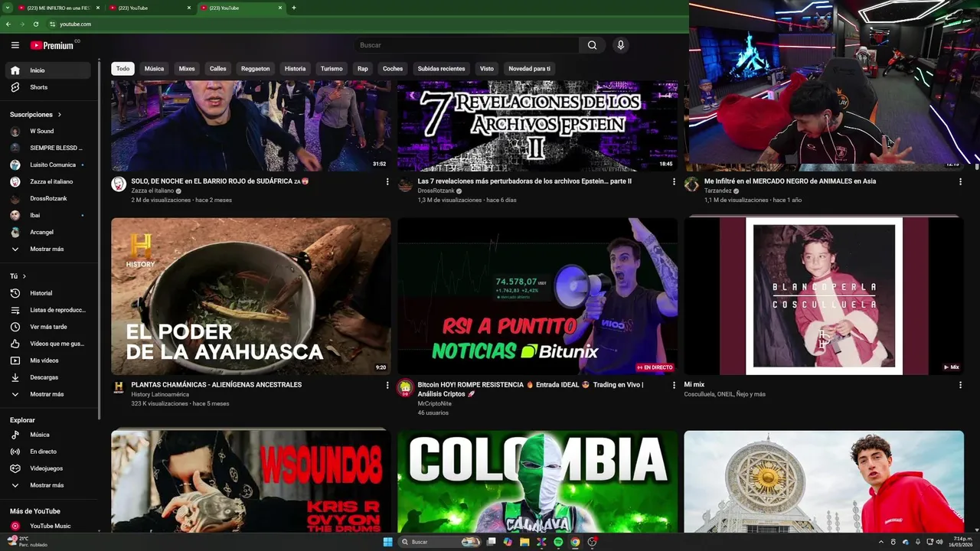Start voice search with microphone icon
Screen dimensions: 980x551
[x=621, y=45]
